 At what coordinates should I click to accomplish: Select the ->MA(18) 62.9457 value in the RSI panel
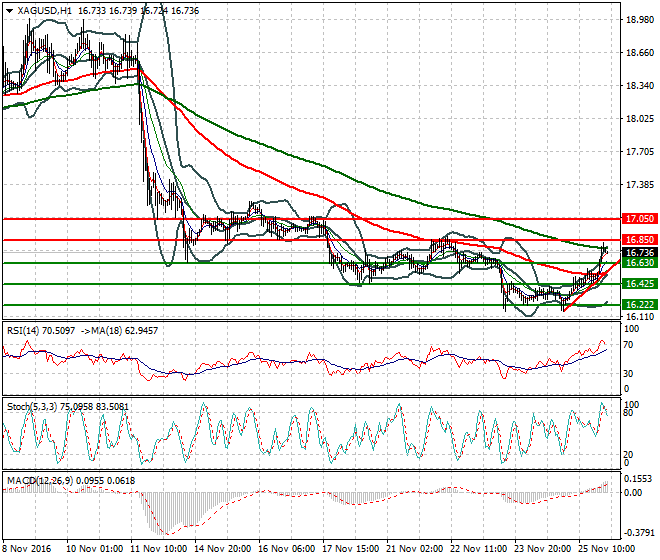119,331
